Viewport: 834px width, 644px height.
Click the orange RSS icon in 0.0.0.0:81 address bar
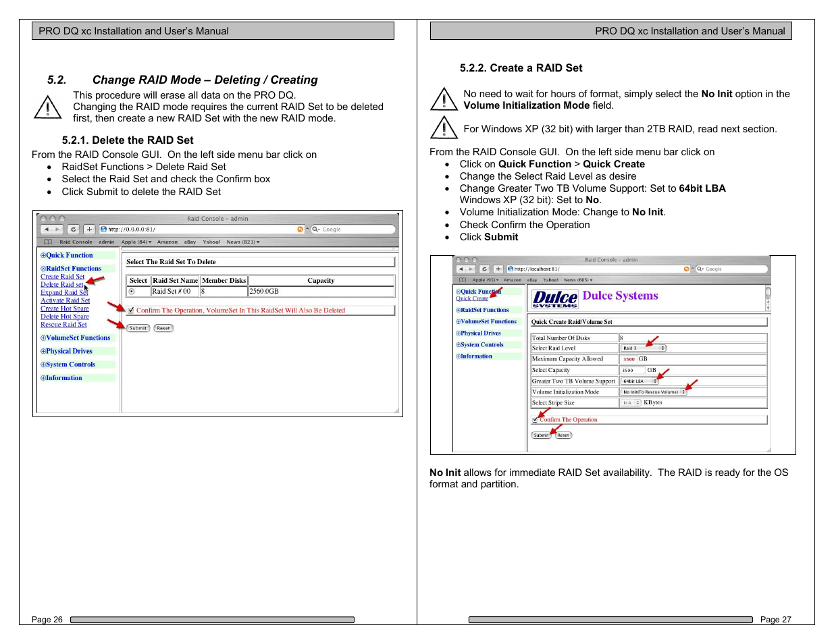click(x=301, y=230)
